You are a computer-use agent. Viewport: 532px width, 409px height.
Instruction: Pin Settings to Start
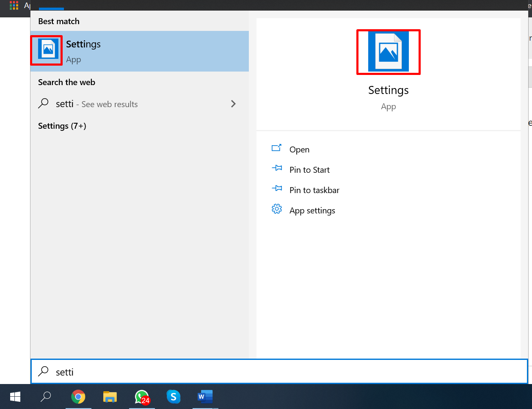309,170
